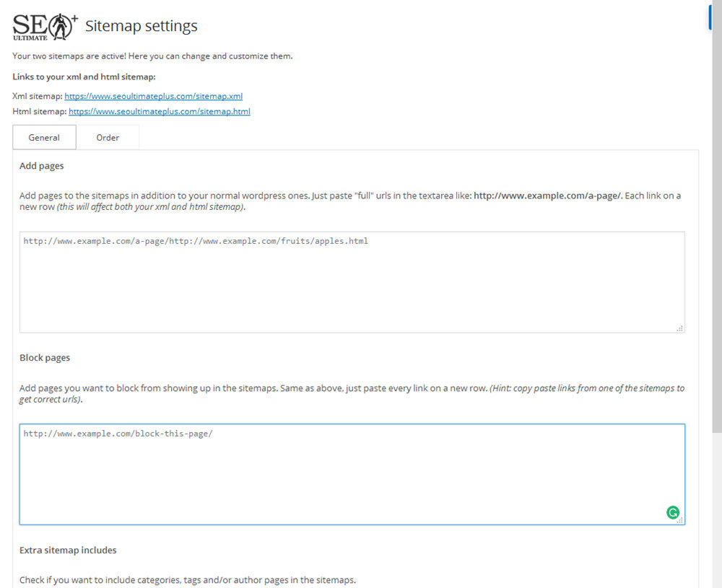The image size is (722, 588).
Task: Open the HTML sitemap link
Action: tap(159, 112)
